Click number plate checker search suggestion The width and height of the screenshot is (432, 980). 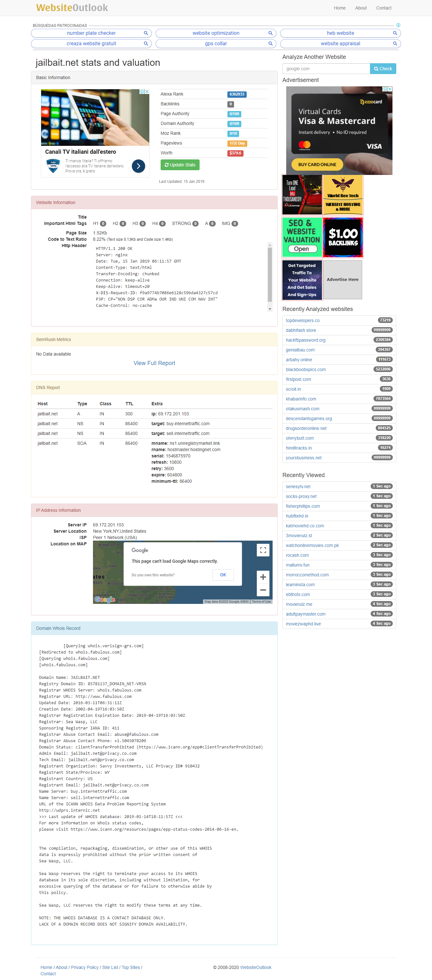click(x=91, y=33)
